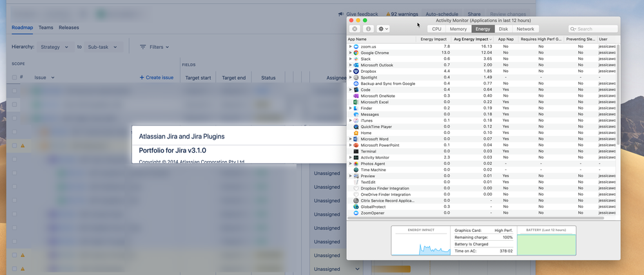Expand the Activity Monitor process row
Viewport: 644px width, 275px height.
tap(350, 158)
